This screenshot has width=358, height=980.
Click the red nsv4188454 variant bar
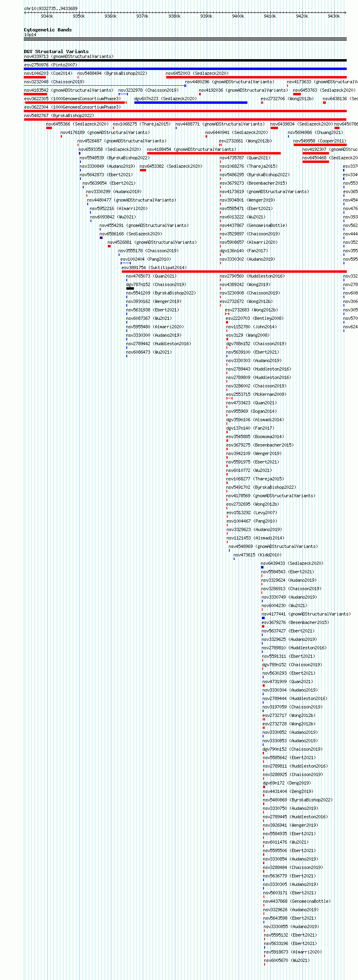(x=214, y=153)
